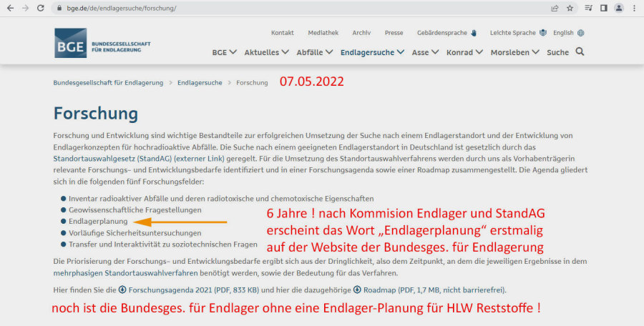The height and width of the screenshot is (326, 644).
Task: Click the share page icon in address bar
Action: [555, 8]
